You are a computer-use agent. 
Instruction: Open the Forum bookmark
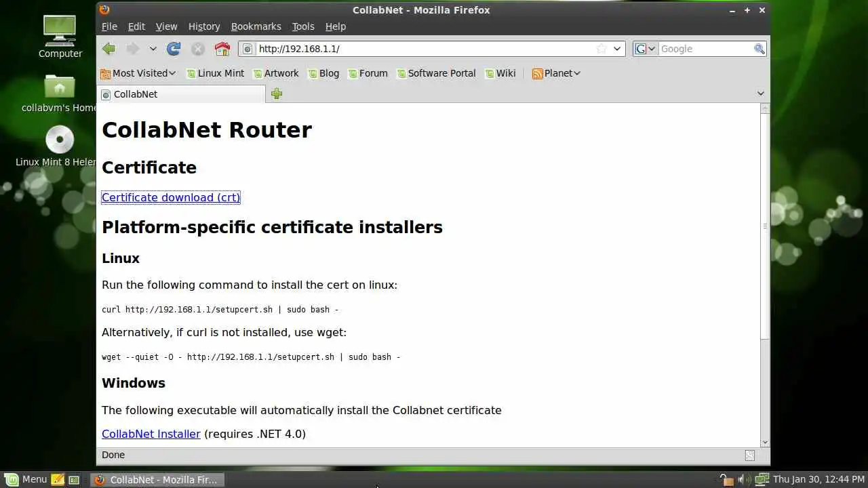point(368,73)
